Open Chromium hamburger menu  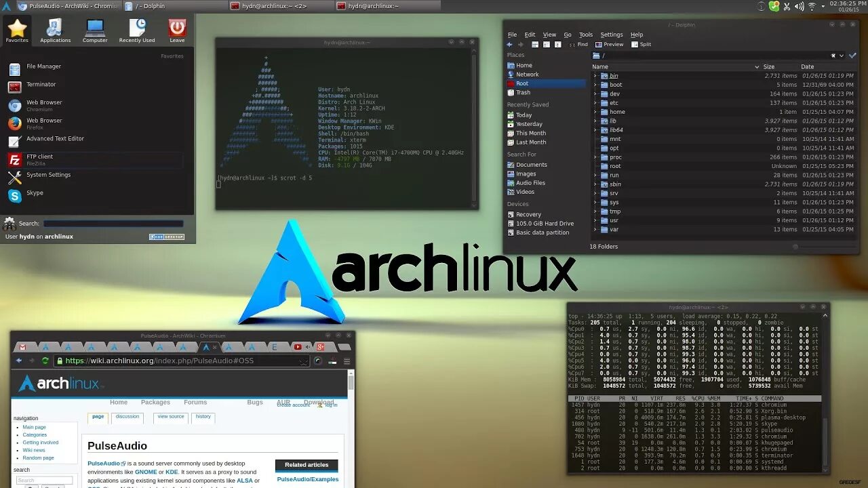[347, 361]
